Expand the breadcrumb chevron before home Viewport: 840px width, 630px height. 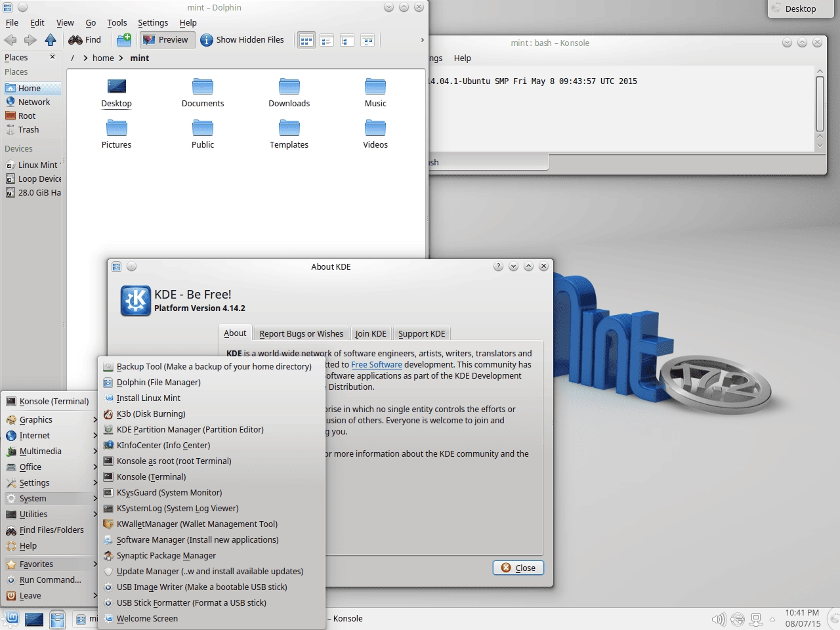point(85,58)
